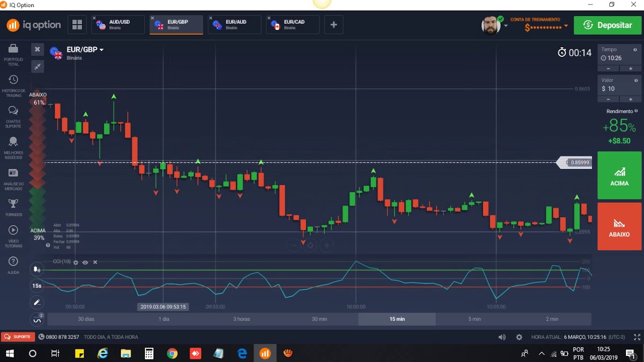
Task: Click the iq option logo
Action: tap(34, 25)
